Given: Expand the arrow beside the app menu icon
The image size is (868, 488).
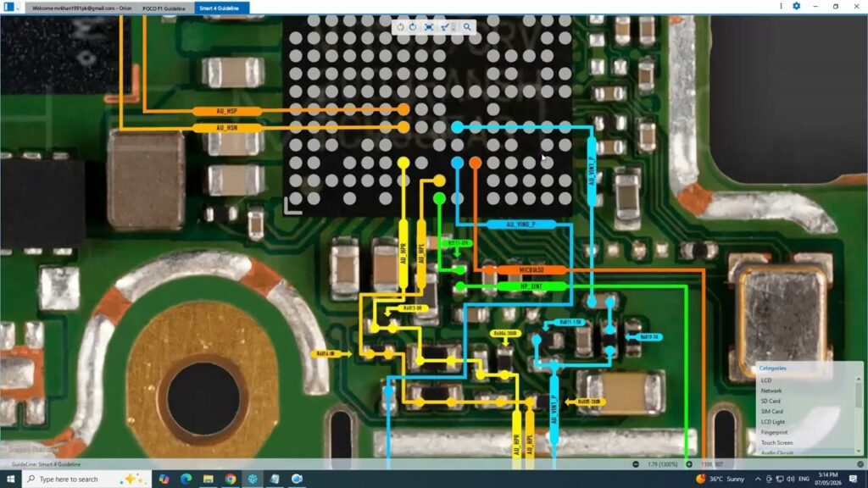Looking at the screenshot, I should coord(18,8).
